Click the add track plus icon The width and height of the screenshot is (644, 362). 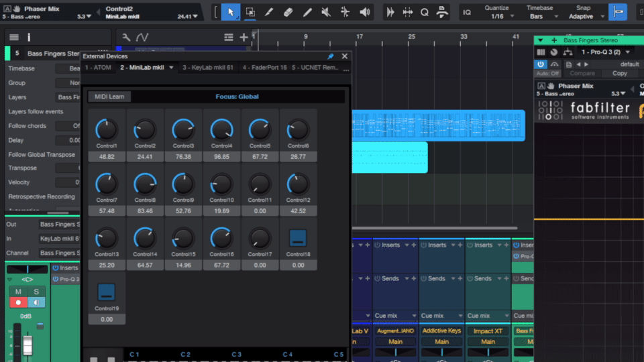(244, 38)
